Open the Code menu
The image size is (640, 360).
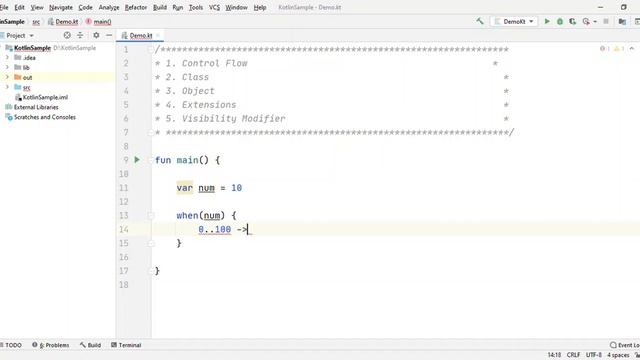[85, 7]
